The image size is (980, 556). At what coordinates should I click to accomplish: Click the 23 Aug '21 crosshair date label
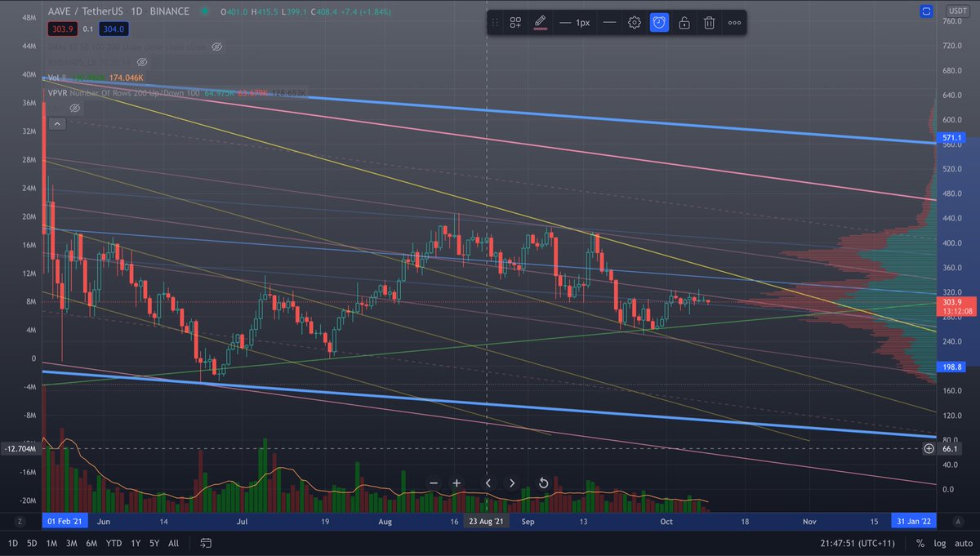pos(487,520)
